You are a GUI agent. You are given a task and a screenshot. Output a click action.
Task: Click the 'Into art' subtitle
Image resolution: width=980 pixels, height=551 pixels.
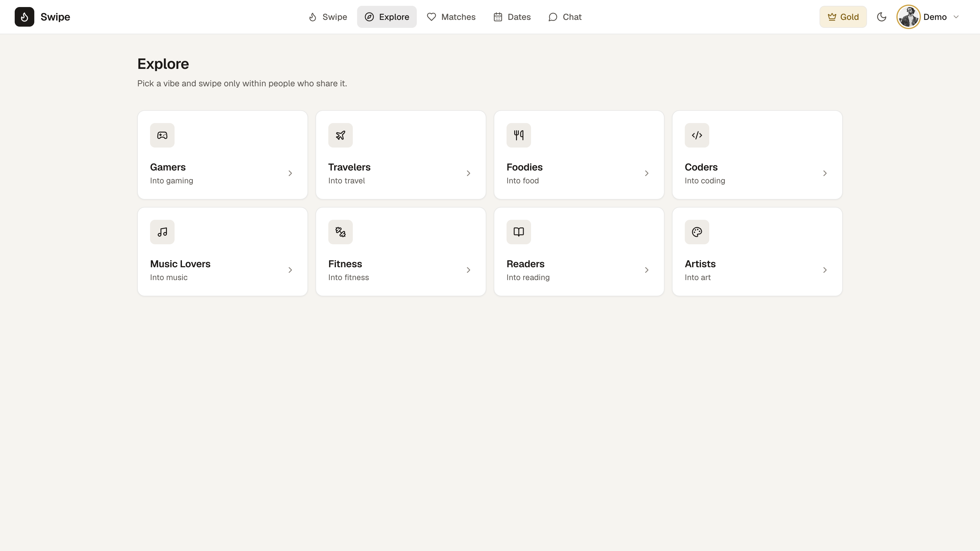click(x=698, y=278)
